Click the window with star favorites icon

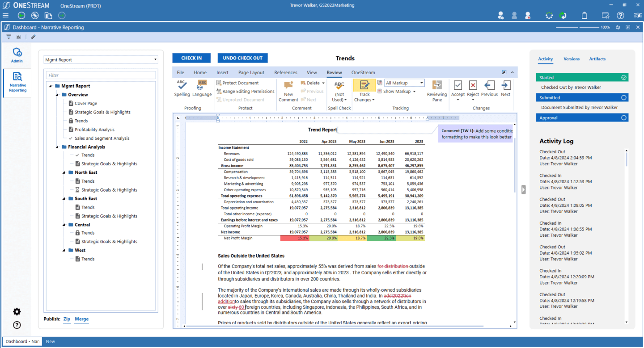click(x=606, y=16)
